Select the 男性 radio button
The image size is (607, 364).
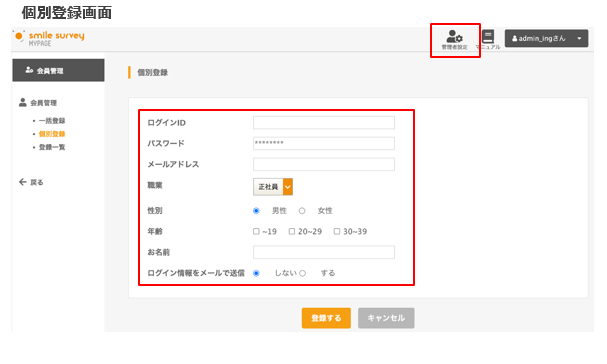coord(256,211)
